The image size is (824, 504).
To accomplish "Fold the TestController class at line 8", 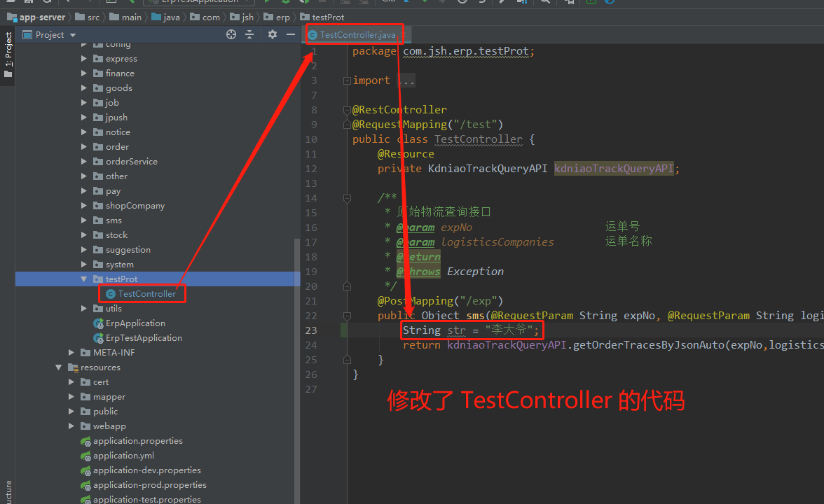I will 347,111.
